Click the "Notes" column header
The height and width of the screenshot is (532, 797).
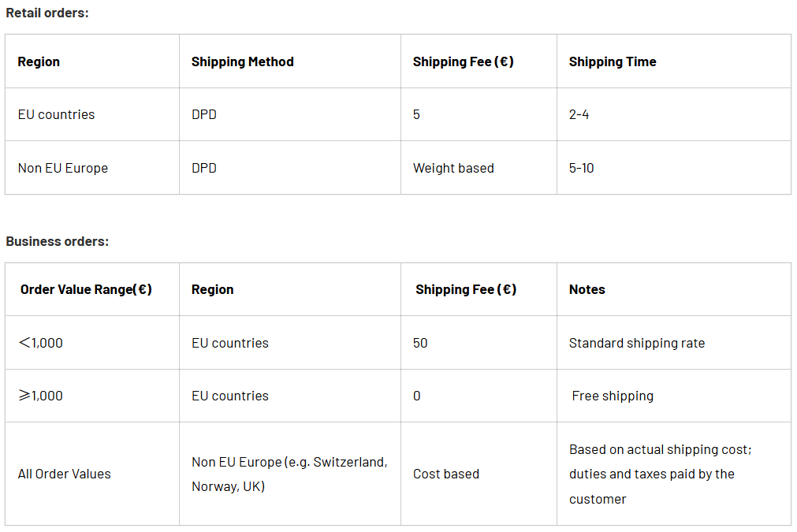(x=587, y=289)
